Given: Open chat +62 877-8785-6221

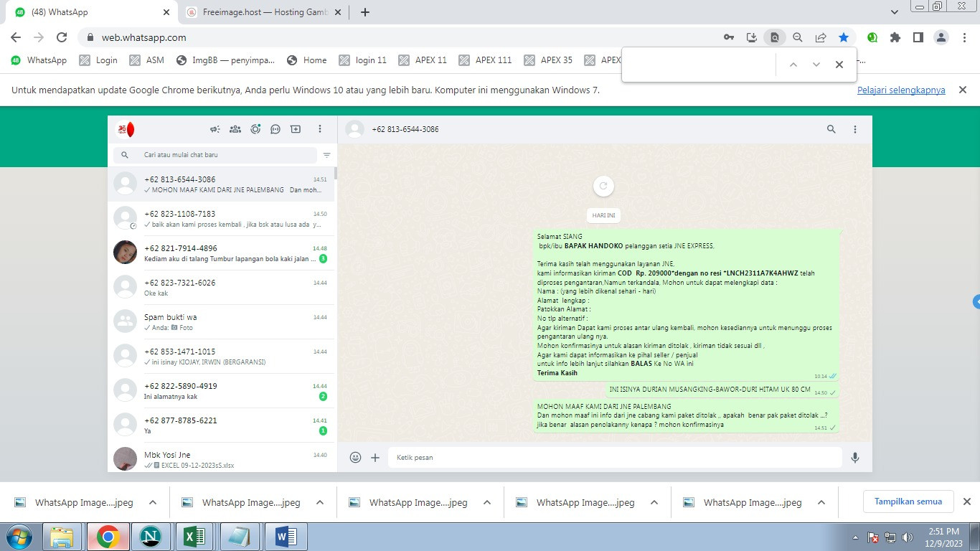Looking at the screenshot, I should 222,425.
